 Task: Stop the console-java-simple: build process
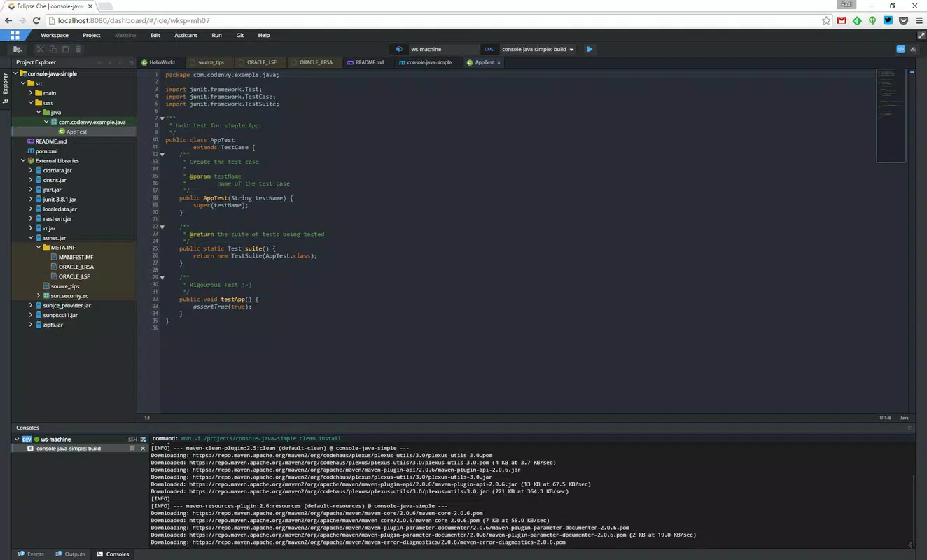(x=132, y=448)
